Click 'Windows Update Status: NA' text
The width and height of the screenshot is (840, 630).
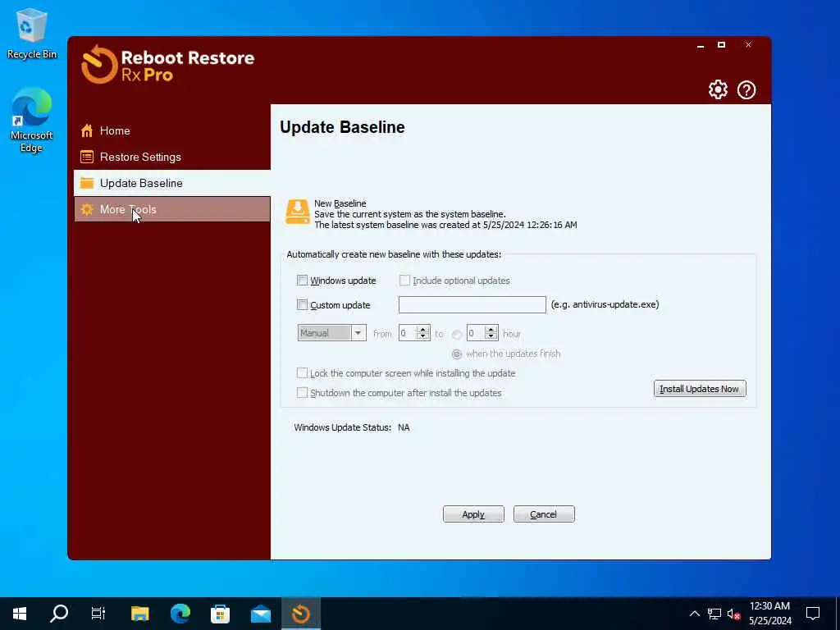point(352,427)
